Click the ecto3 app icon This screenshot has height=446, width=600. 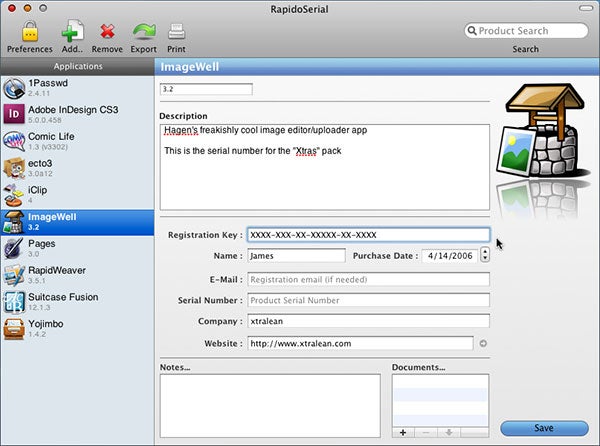(14, 168)
